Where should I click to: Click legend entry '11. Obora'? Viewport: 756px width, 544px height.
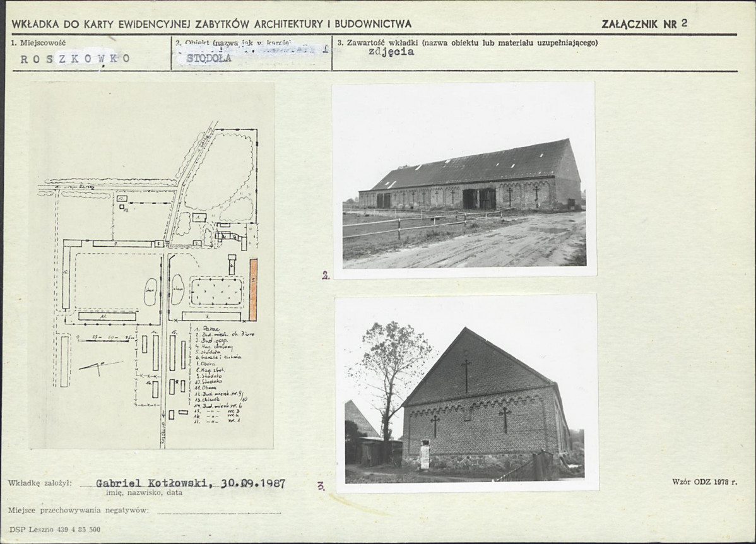(x=205, y=387)
